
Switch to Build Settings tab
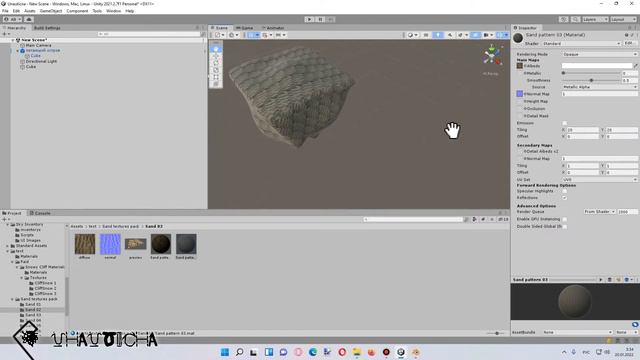pyautogui.click(x=47, y=28)
